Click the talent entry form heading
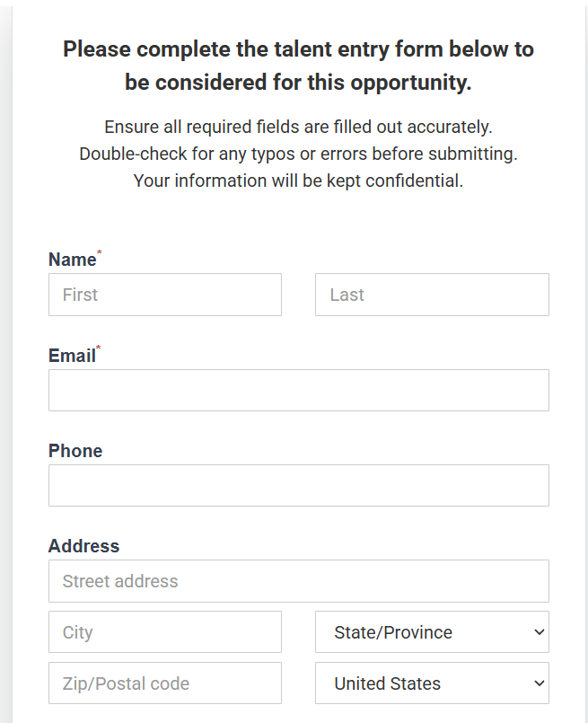Image resolution: width=588 pixels, height=723 pixels. click(x=298, y=66)
